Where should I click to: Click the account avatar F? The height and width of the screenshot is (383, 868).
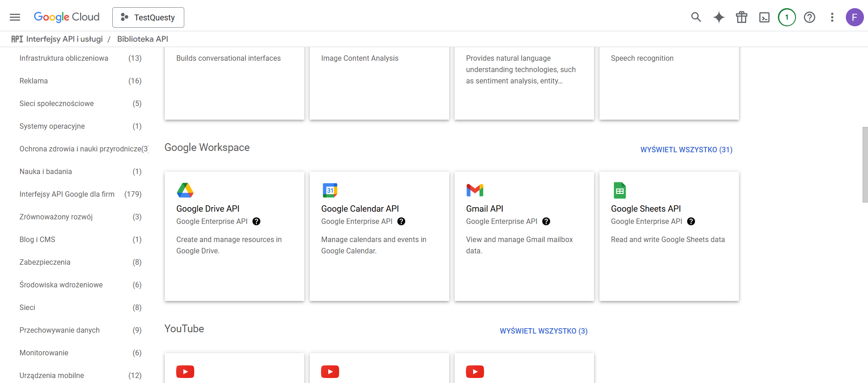coord(854,17)
